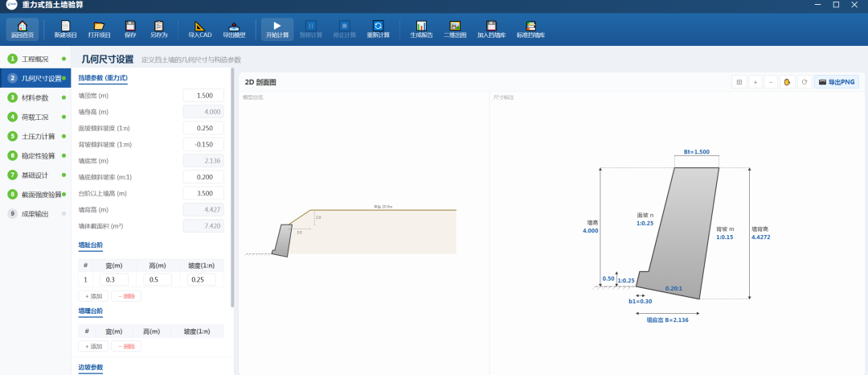This screenshot has width=868, height=375.
Task: Add a row under 墙趾台阶
Action: coord(93,296)
